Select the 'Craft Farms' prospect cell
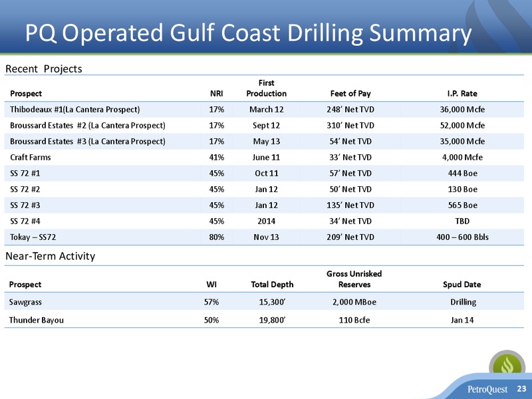The width and height of the screenshot is (532, 399). (31, 158)
